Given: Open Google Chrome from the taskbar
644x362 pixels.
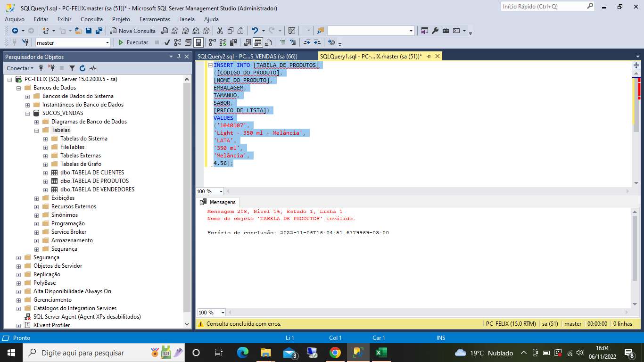Looking at the screenshot, I should 335,353.
